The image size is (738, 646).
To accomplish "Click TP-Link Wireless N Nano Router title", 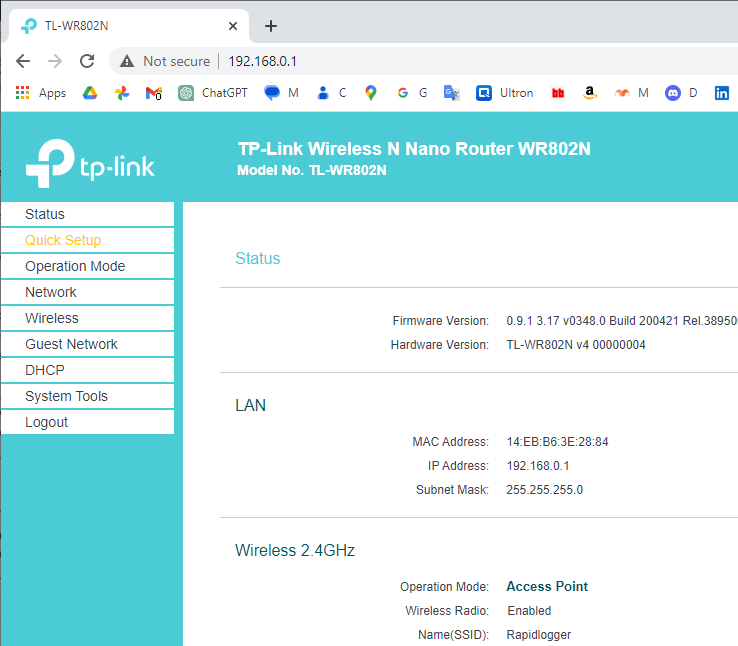I will click(x=414, y=149).
